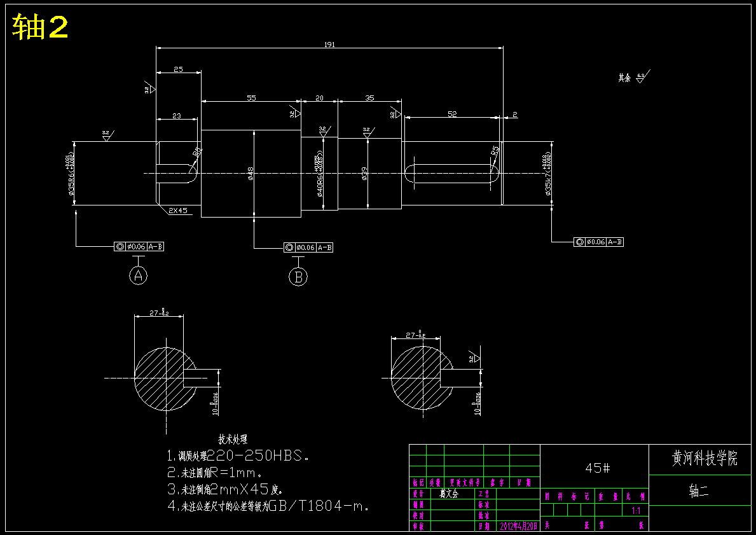Select the ø35k7 diameter tolerance text
The width and height of the screenshot is (756, 535).
pos(547,175)
